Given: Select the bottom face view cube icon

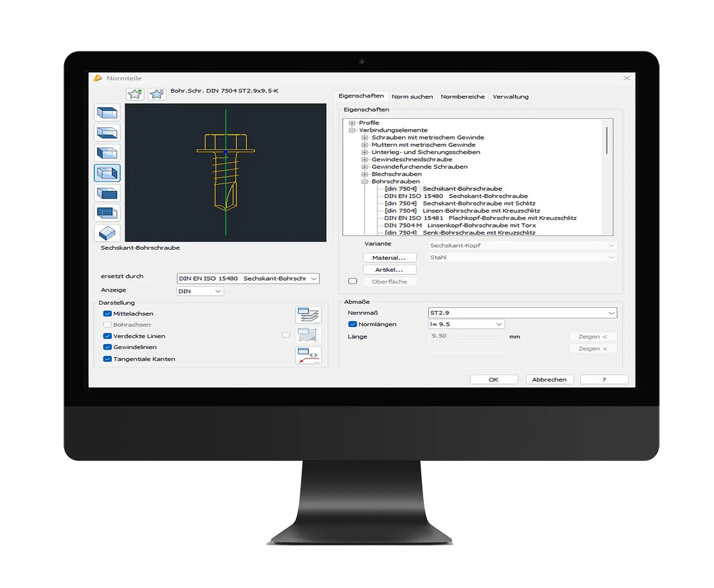Looking at the screenshot, I should click(107, 133).
